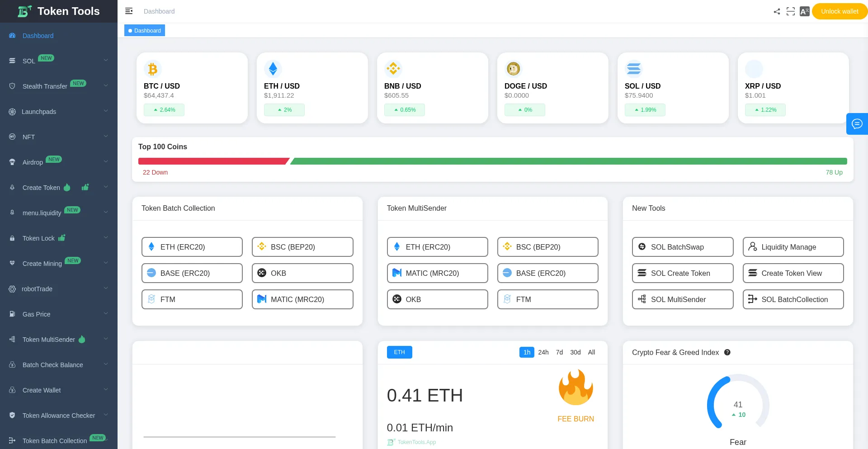Click the Dashboard sidebar gauge icon
The image size is (868, 449).
[12, 35]
